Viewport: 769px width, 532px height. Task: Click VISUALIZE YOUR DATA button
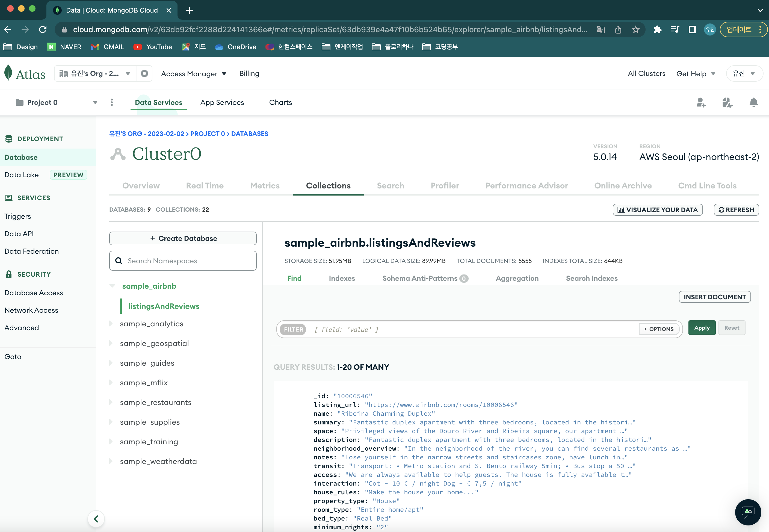click(x=657, y=210)
